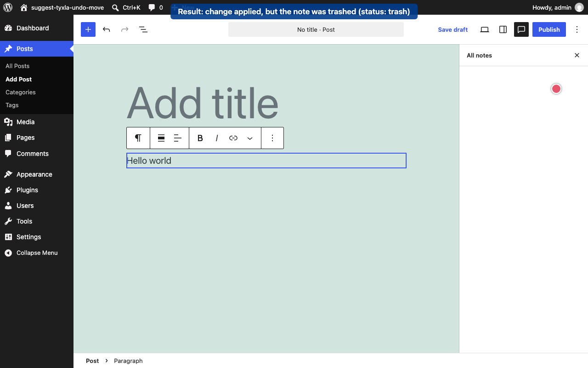Expand more rich text controls chevron
588x368 pixels.
pos(250,138)
